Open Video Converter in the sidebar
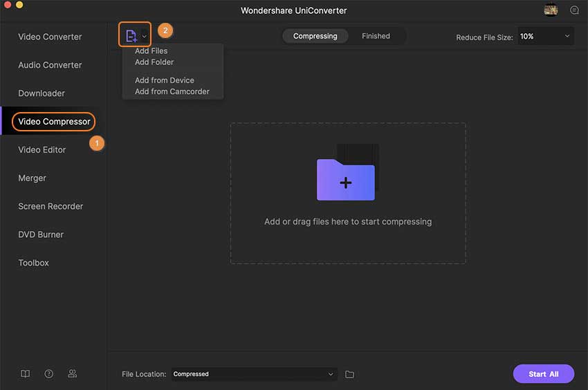 coord(50,37)
